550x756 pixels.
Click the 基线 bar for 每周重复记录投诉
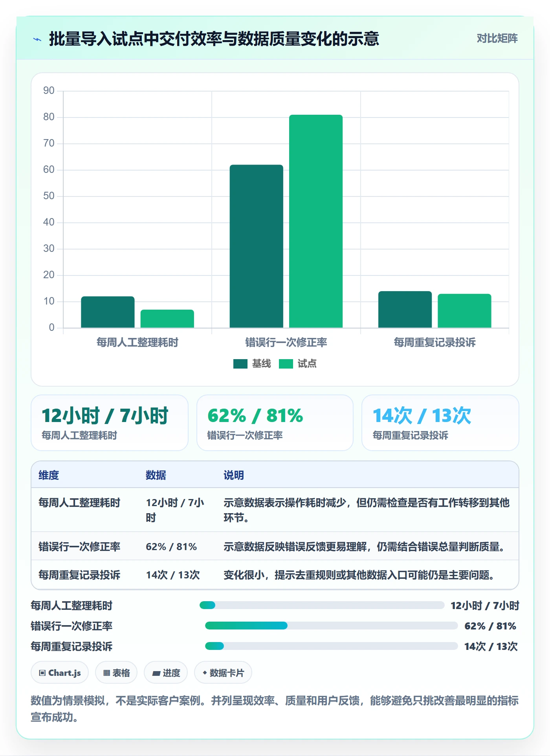coord(405,310)
